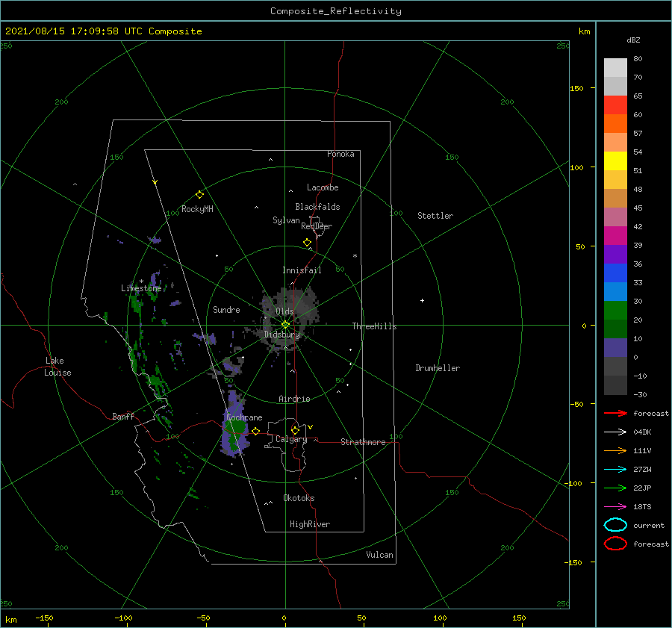The width and height of the screenshot is (672, 628).
Task: Click the Airdrie city label
Action: click(294, 399)
